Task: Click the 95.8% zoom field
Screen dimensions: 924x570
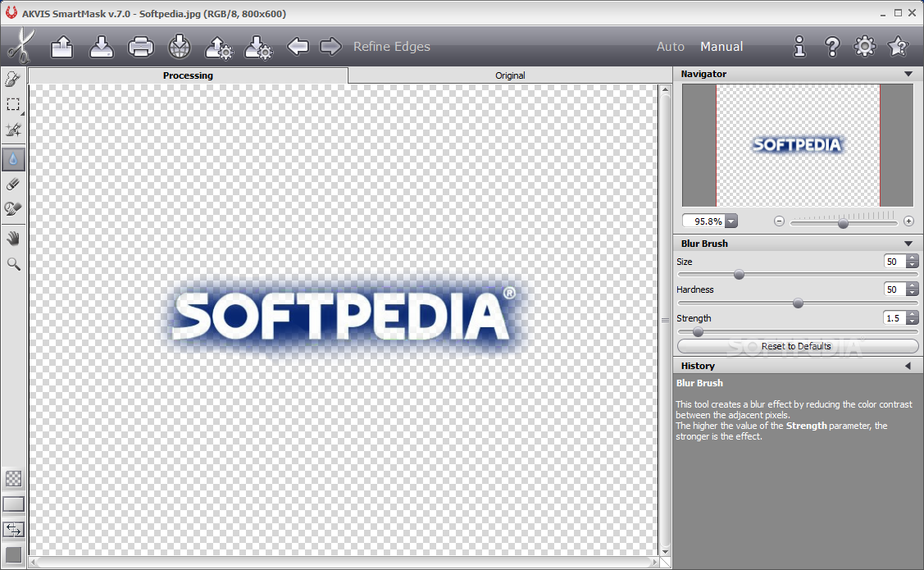Action: [704, 221]
